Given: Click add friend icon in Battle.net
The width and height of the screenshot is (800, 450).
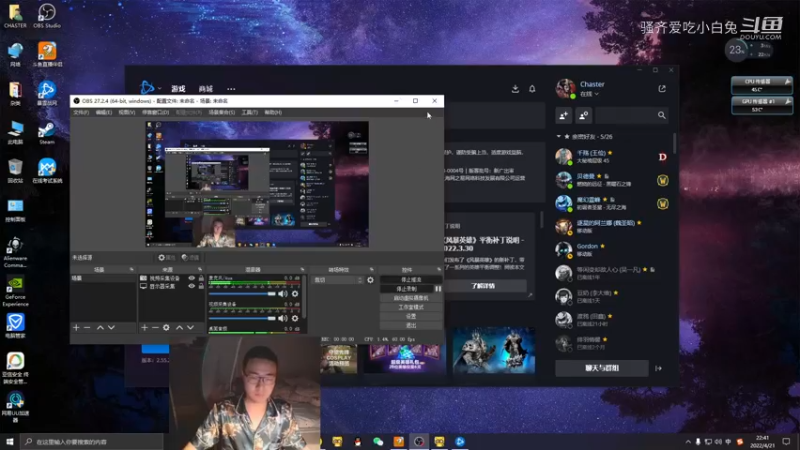Looking at the screenshot, I should (x=564, y=115).
